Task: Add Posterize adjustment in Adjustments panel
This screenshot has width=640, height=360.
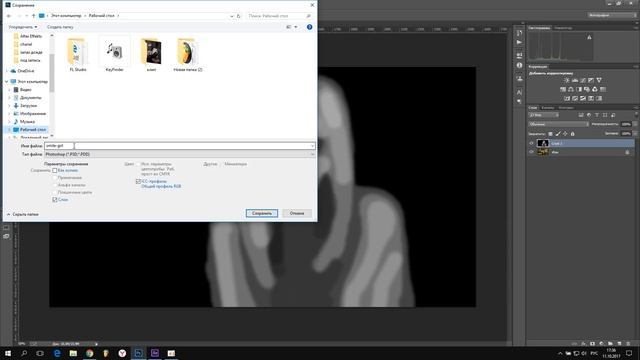Action: (x=575, y=98)
